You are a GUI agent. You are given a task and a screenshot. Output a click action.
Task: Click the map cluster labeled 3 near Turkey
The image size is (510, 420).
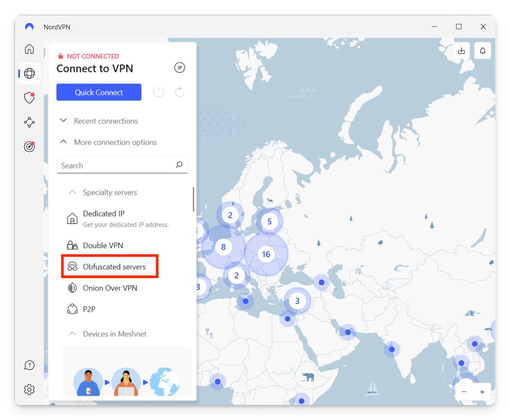coord(297,301)
